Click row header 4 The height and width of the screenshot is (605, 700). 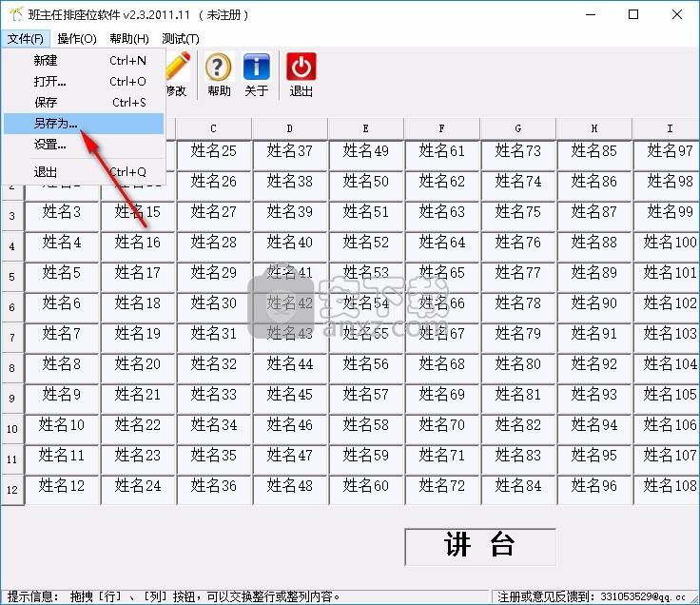[12, 246]
